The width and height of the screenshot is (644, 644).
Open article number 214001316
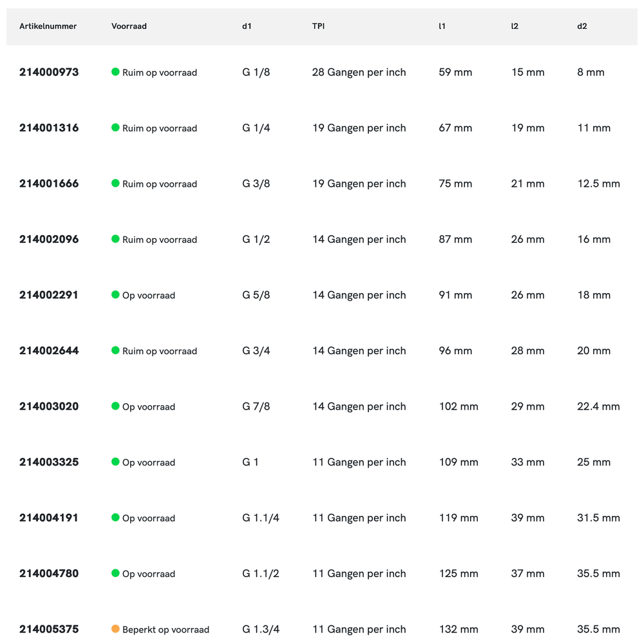coord(49,128)
